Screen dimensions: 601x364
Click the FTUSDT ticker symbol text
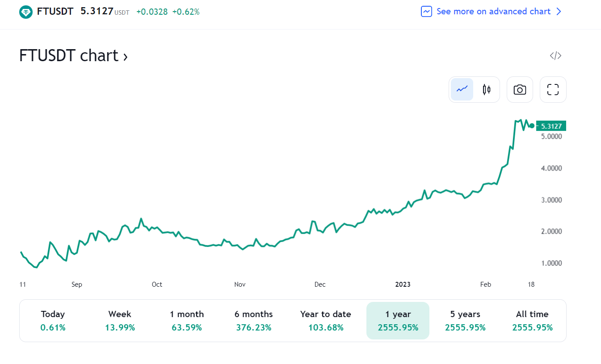pyautogui.click(x=55, y=12)
